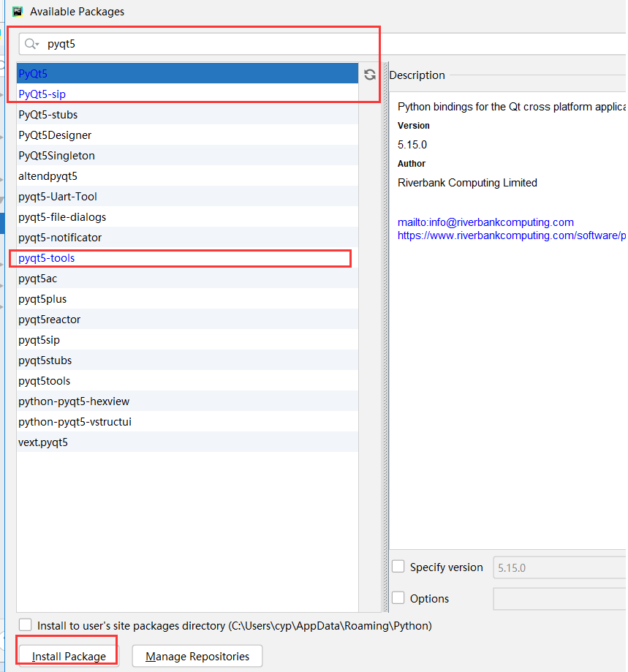This screenshot has width=628, height=672.
Task: Select the pyqt5plus package
Action: click(x=188, y=299)
